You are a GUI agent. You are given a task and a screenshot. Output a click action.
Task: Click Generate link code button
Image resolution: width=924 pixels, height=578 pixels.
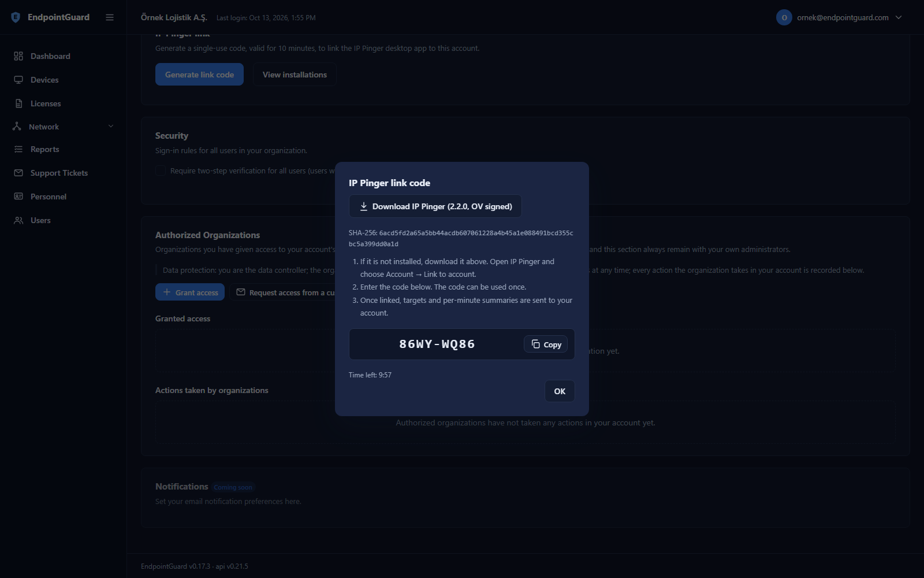click(x=199, y=75)
